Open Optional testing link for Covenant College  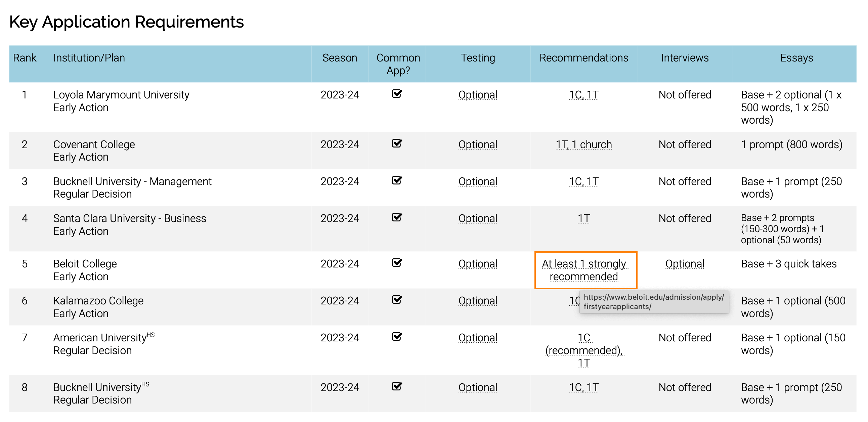tap(478, 144)
